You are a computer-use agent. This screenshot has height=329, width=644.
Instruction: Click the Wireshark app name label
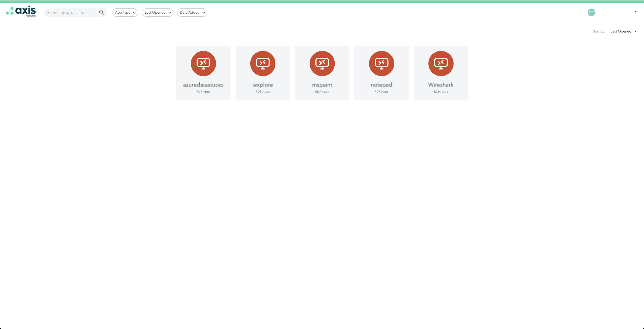pyautogui.click(x=441, y=85)
